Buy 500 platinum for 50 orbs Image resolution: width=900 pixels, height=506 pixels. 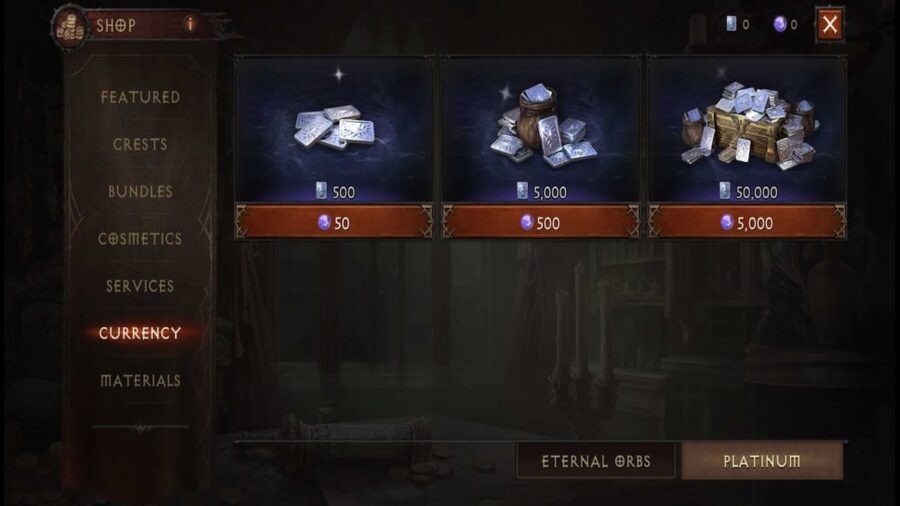(333, 222)
